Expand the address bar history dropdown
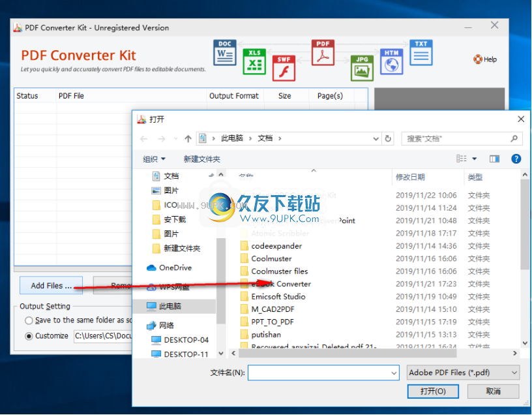 376,138
